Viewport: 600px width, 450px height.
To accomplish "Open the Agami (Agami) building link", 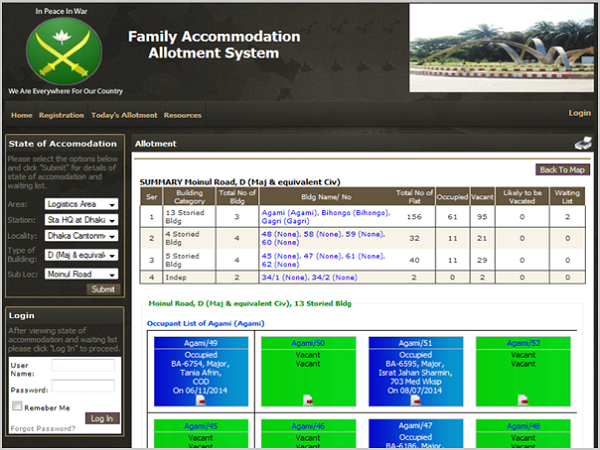I will [289, 213].
